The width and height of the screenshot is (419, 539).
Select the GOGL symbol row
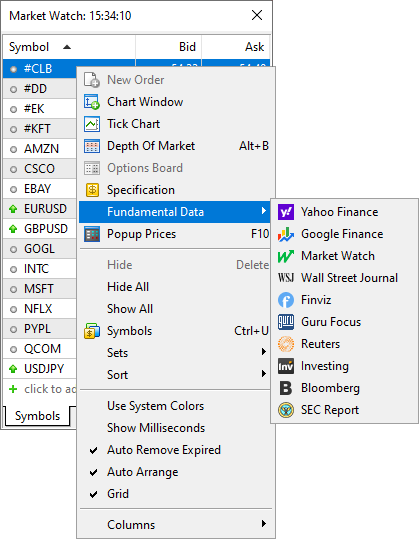coord(40,249)
